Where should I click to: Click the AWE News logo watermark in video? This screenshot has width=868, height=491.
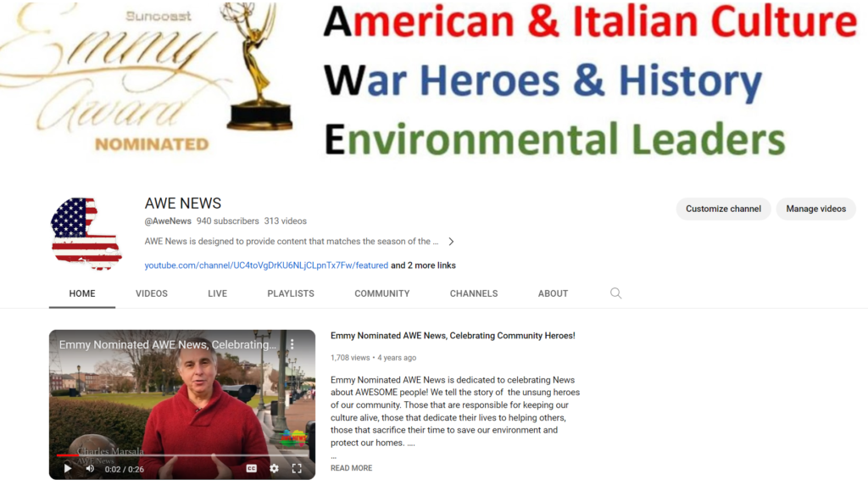pos(293,438)
